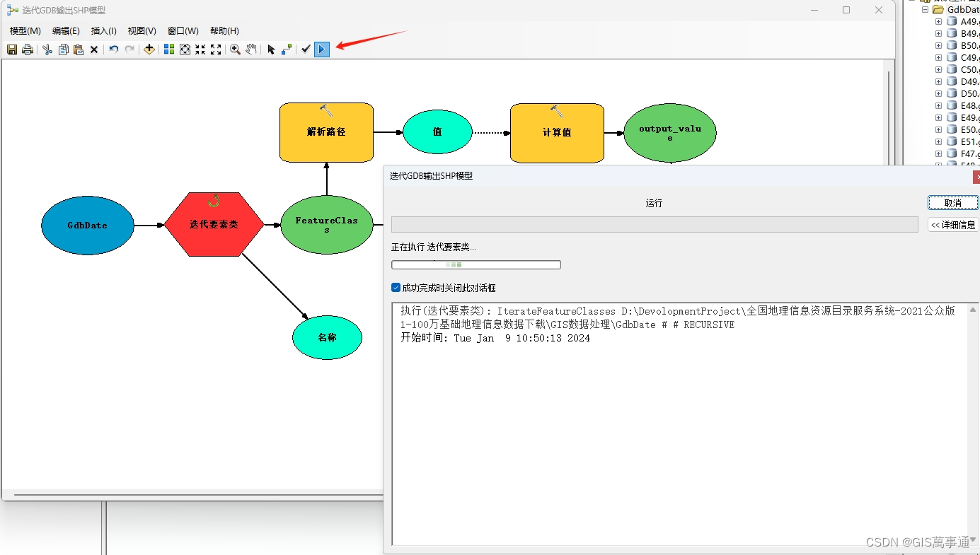980x555 pixels.
Task: Click the Undo icon in the toolbar
Action: click(113, 49)
